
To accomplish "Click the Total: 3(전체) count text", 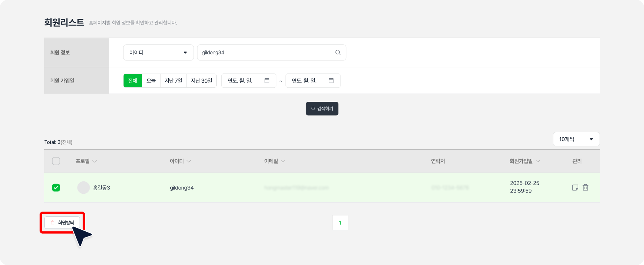I will tap(58, 142).
